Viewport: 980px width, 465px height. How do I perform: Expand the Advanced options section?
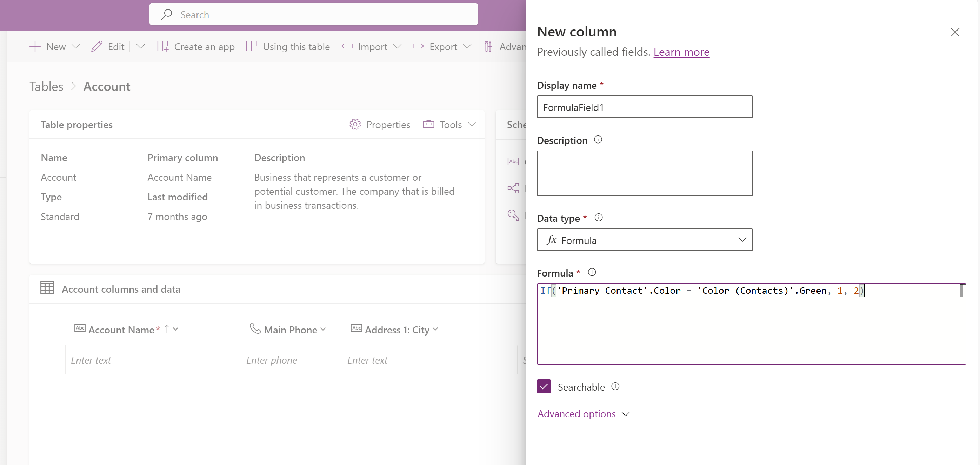(584, 414)
